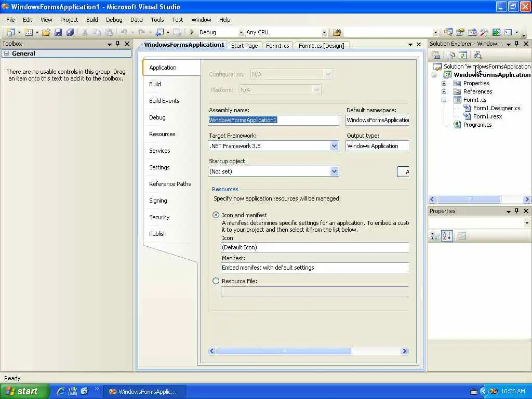
Task: Open the Target Framework dropdown
Action: pyautogui.click(x=334, y=146)
